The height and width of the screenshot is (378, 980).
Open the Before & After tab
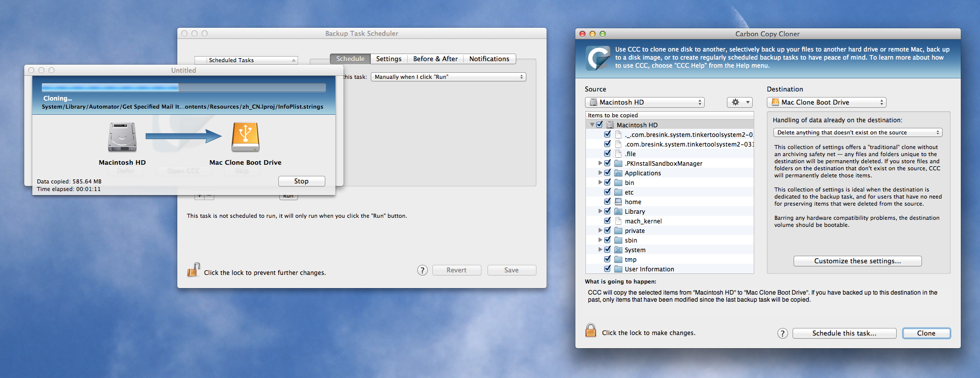[x=435, y=59]
